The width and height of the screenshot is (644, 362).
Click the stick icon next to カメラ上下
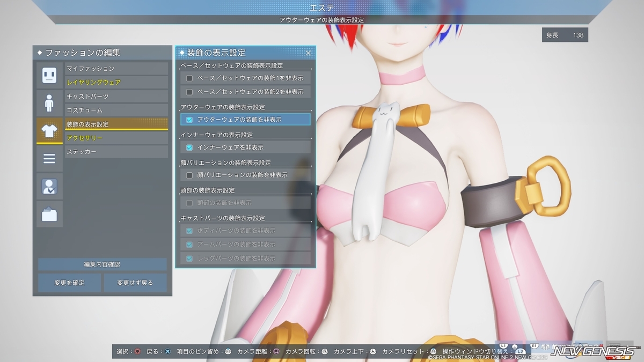point(372,351)
